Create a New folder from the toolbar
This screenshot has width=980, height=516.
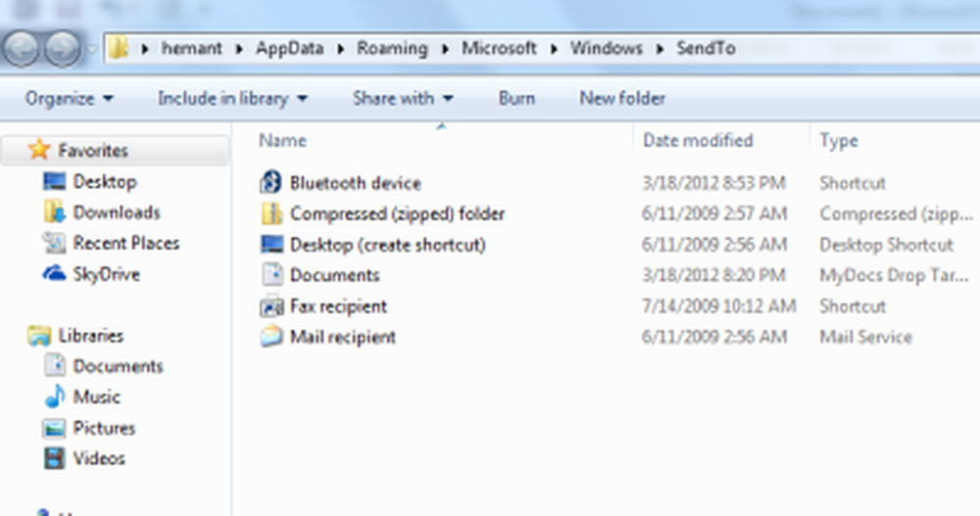[x=622, y=98]
